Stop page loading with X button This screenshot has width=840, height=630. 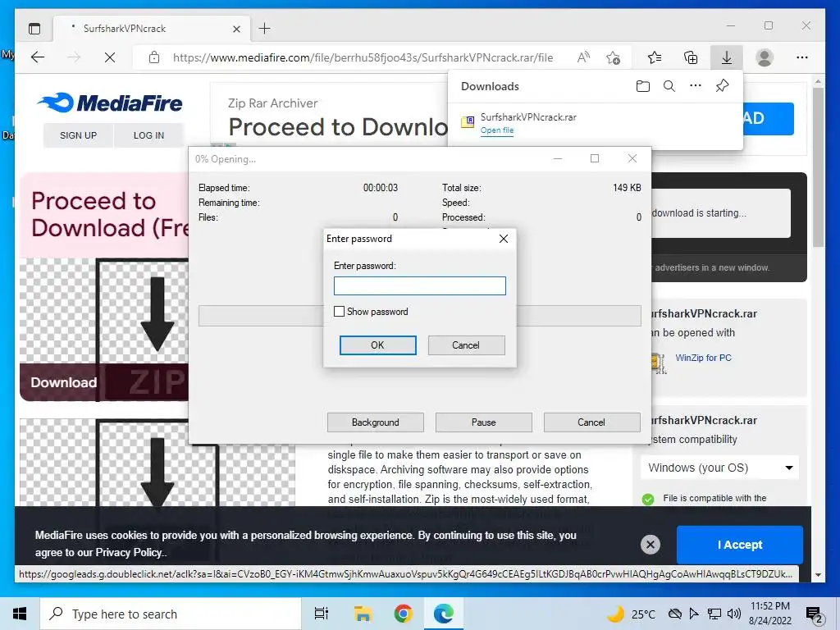point(110,57)
